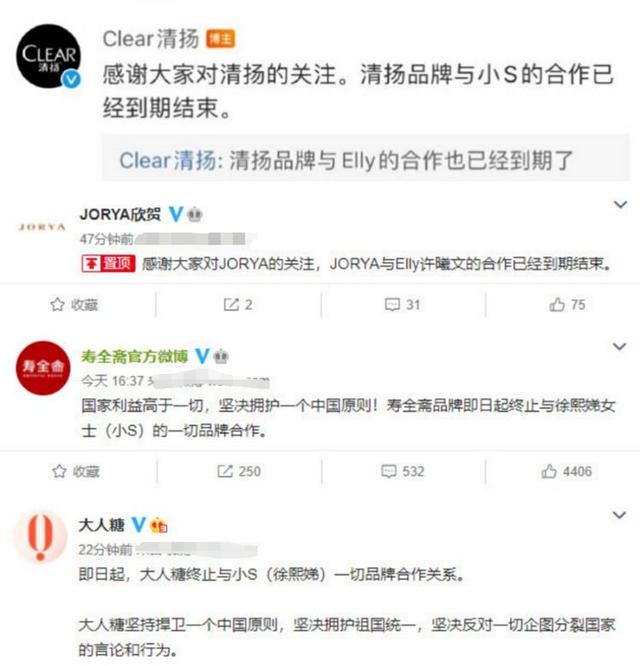
Task: Favorite the 寿全斋 post with 收藏 star
Action: [76, 471]
